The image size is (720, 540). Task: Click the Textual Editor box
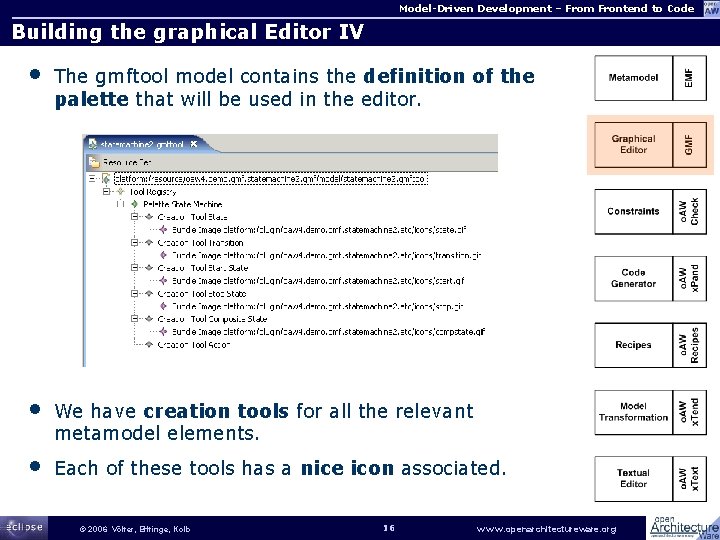tap(633, 478)
